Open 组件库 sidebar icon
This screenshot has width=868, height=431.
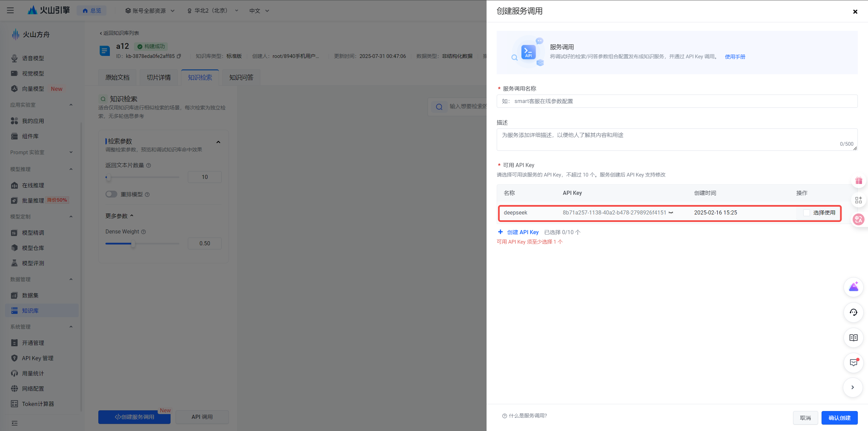14,136
